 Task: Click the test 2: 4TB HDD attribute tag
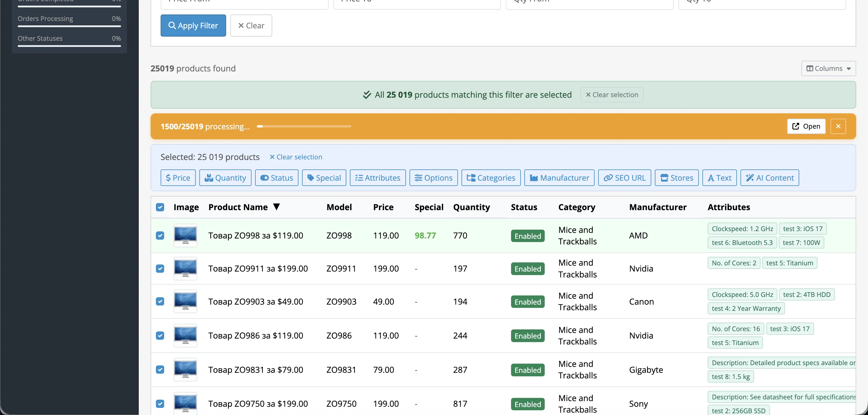click(x=807, y=294)
